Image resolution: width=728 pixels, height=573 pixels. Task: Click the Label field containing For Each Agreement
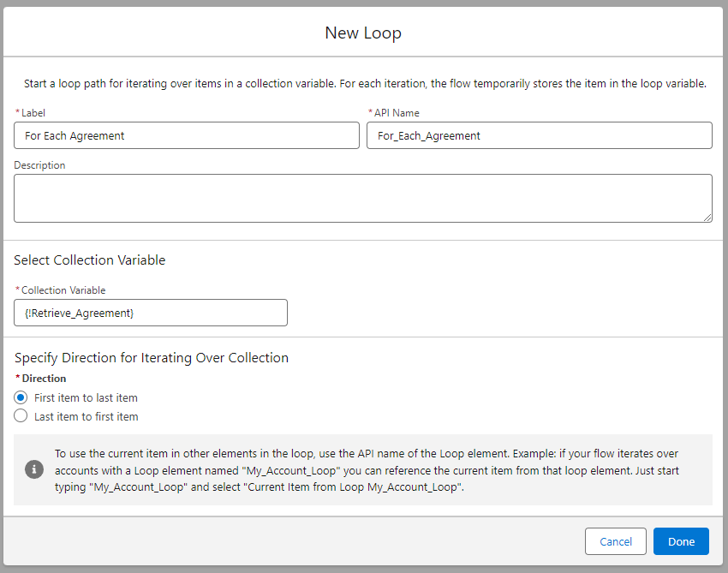coord(187,135)
